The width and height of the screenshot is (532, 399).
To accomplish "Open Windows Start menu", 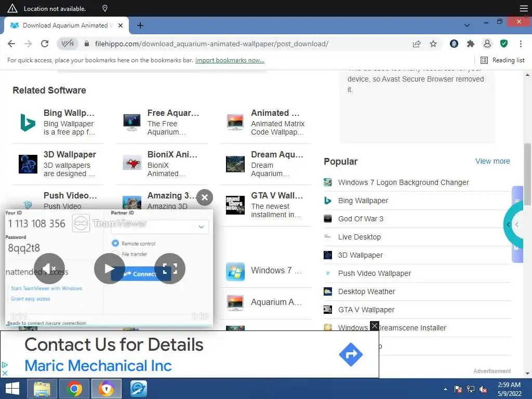I will [12, 389].
